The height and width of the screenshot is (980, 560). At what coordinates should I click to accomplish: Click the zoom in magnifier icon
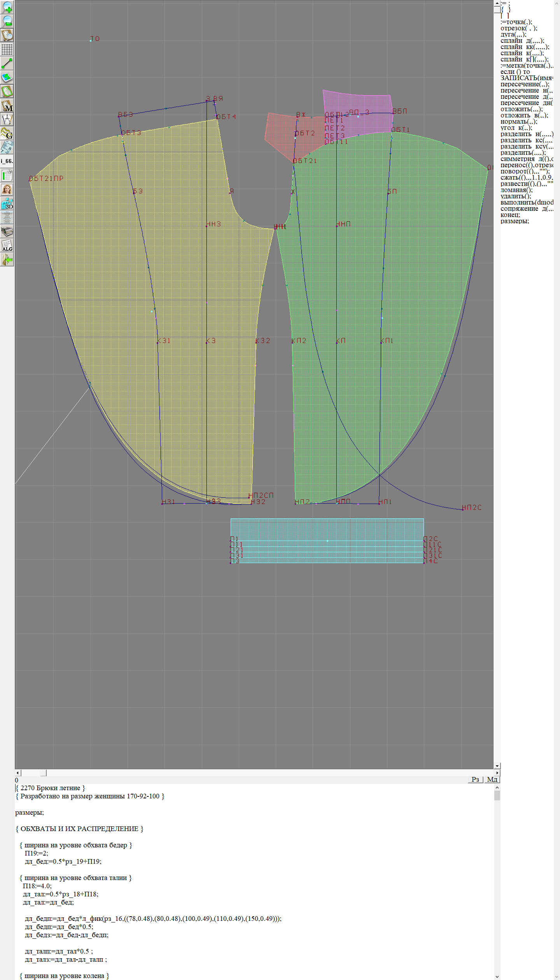coord(7,7)
